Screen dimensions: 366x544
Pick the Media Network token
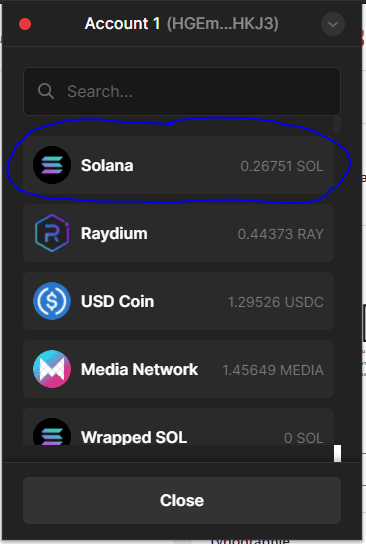178,369
